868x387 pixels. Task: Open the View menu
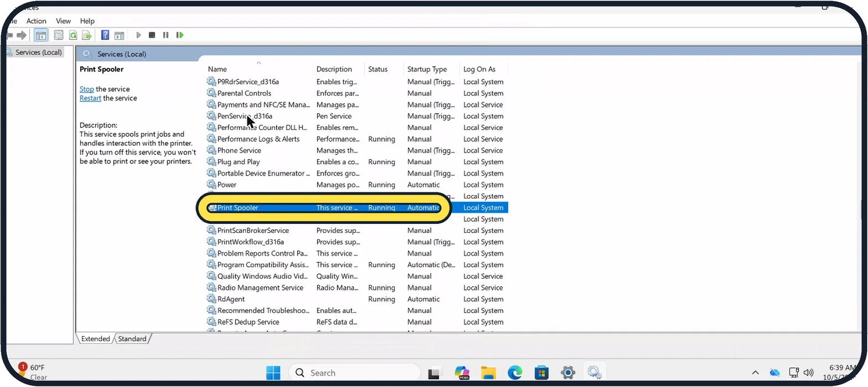[x=64, y=21]
